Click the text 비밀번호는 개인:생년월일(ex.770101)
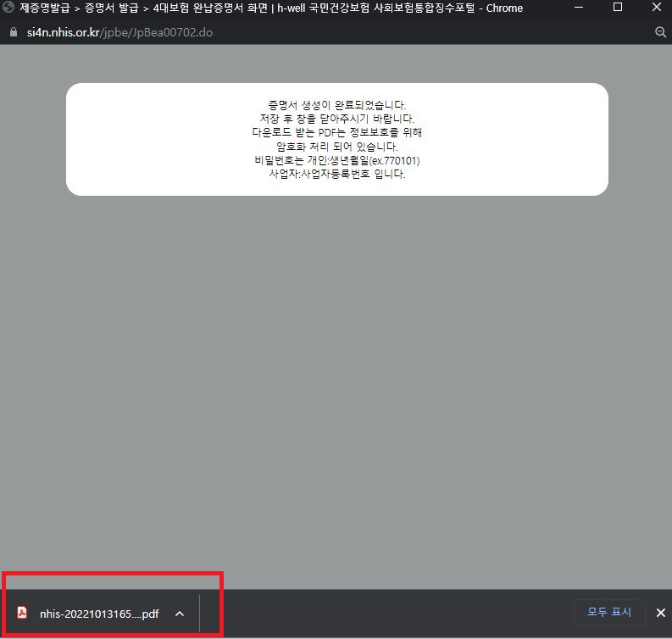672x639 pixels. (337, 160)
